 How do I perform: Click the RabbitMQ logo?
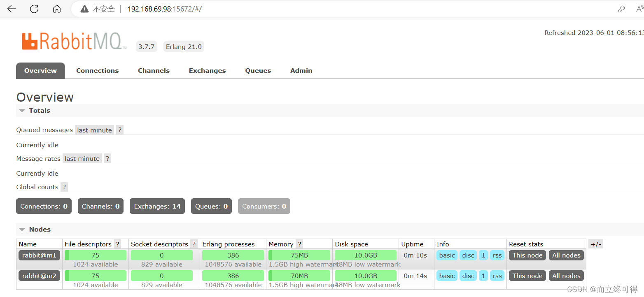(75, 41)
